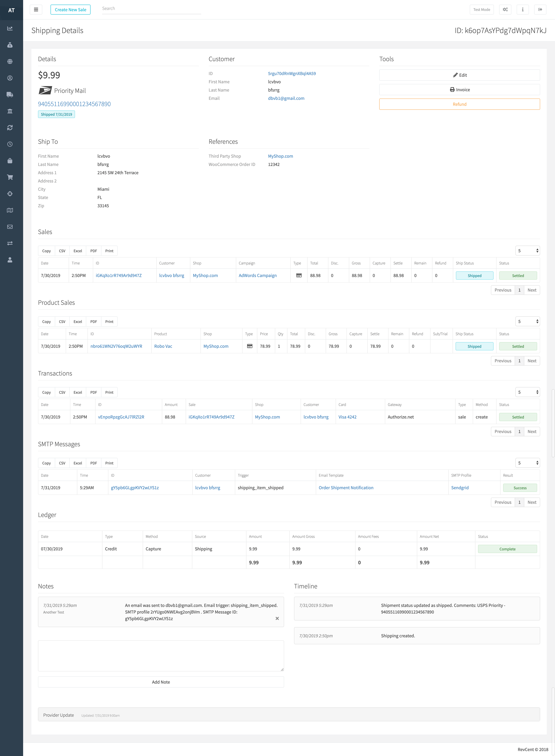The image size is (555, 756).
Task: Open Sales table page size dropdown
Action: 527,251
